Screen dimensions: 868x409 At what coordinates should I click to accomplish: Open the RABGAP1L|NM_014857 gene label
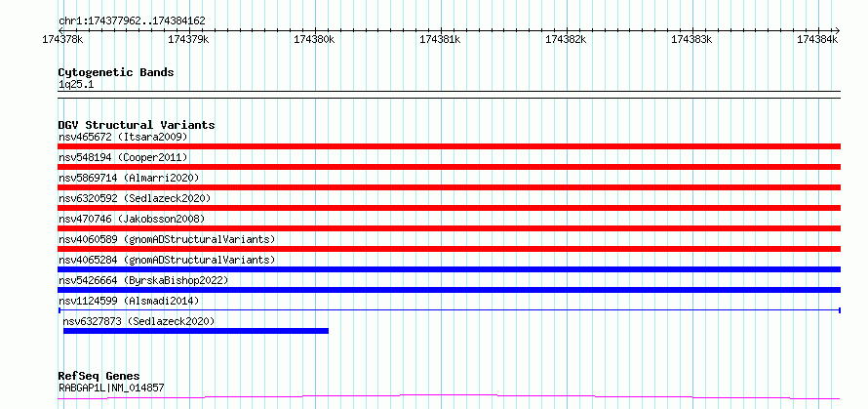click(x=111, y=389)
